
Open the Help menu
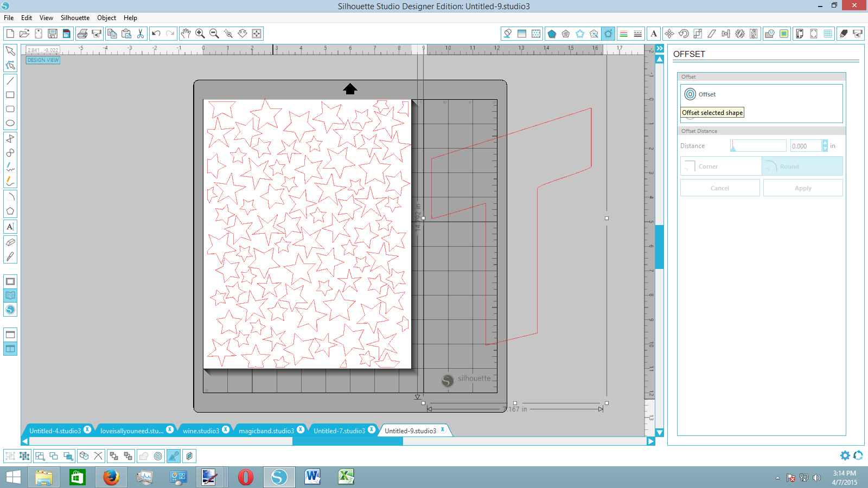(130, 18)
